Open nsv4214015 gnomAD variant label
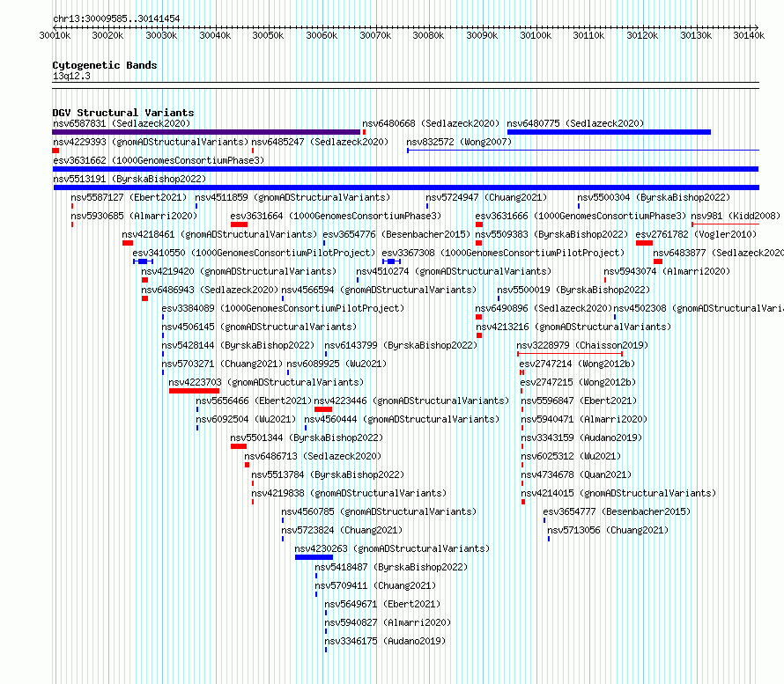This screenshot has width=784, height=684. [x=618, y=493]
